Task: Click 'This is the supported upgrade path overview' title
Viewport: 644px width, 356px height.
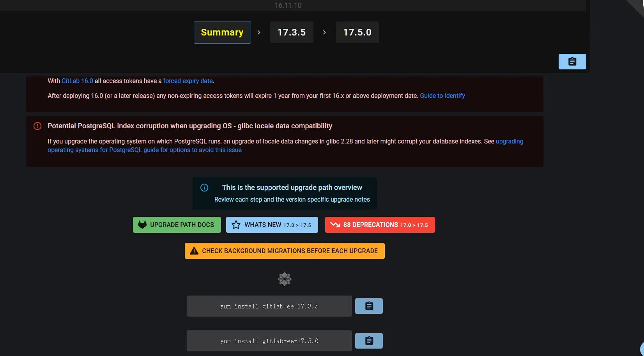Action: click(292, 188)
